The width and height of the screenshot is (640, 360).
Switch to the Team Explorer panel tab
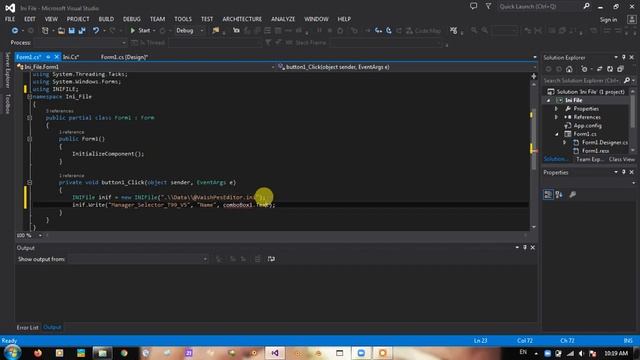590,160
